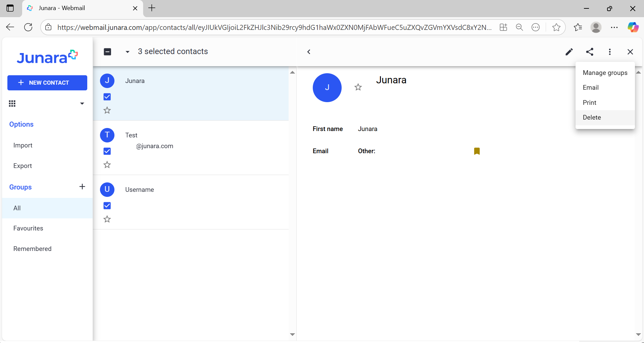Click the bookmark icon beside Email field

point(477,151)
